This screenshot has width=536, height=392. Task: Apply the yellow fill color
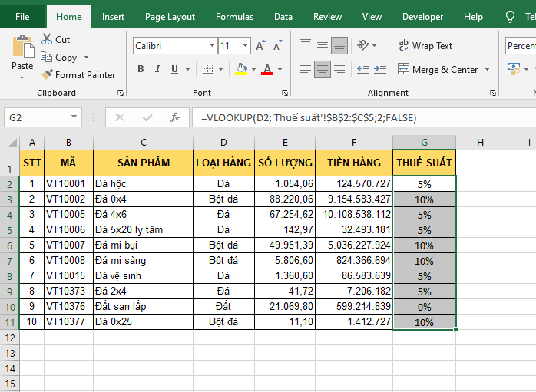point(241,70)
